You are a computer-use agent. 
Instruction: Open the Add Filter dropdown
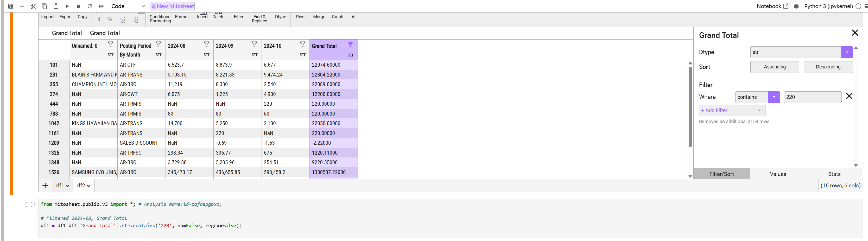click(x=732, y=110)
